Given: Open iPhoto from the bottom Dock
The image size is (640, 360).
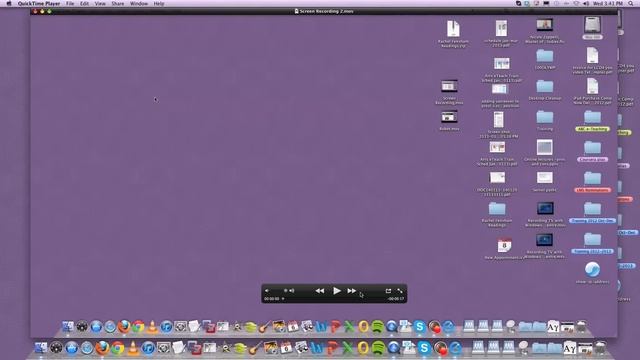Looking at the screenshot, I should tap(271, 348).
